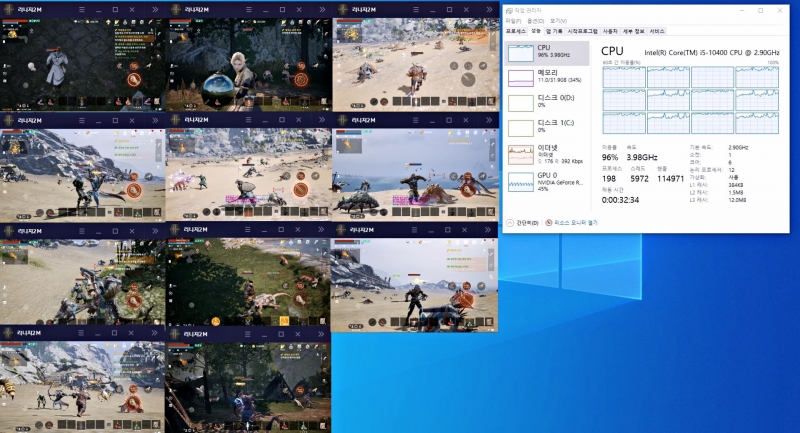This screenshot has width=800, height=433.
Task: Select 디스크 0(D:) entry in sidebar
Action: tap(547, 103)
